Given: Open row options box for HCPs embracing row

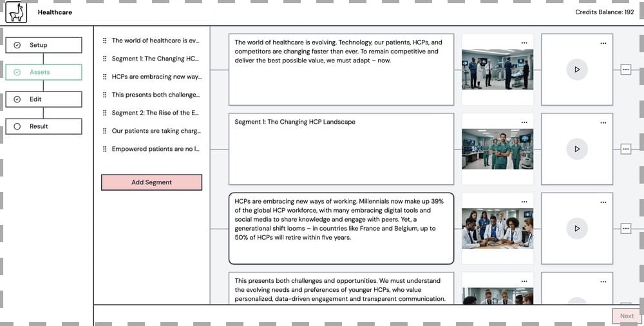Looking at the screenshot, I should [x=625, y=228].
